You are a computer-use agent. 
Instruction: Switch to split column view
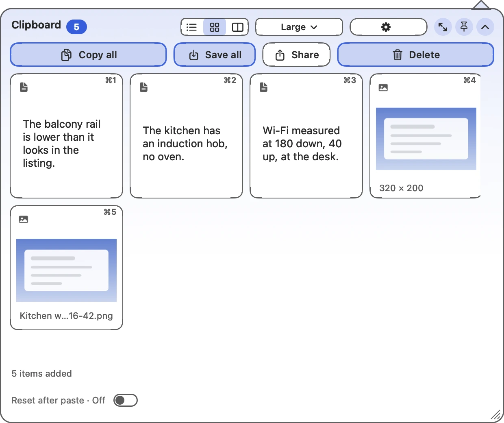237,27
